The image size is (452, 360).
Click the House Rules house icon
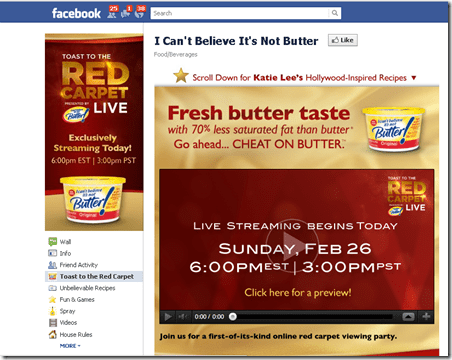[52, 334]
